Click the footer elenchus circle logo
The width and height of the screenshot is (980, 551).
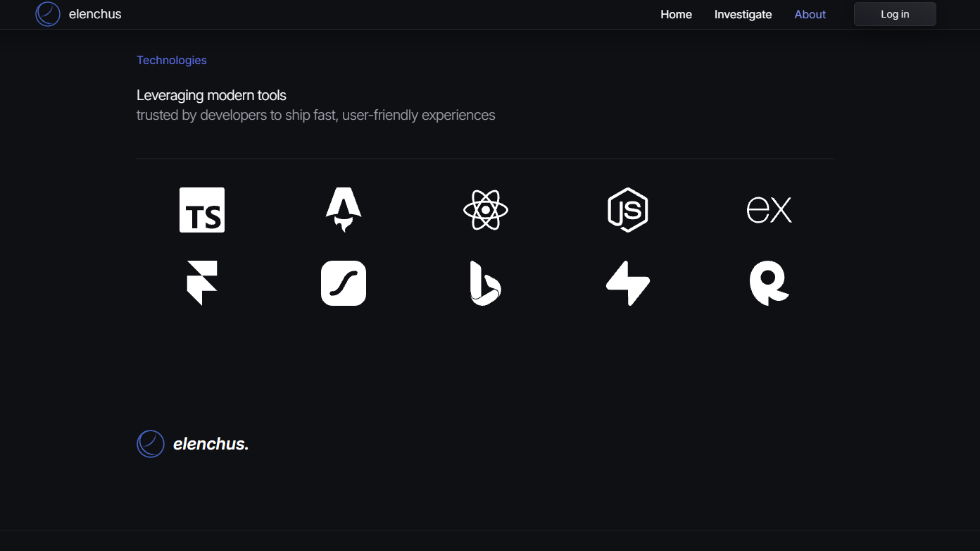(151, 444)
